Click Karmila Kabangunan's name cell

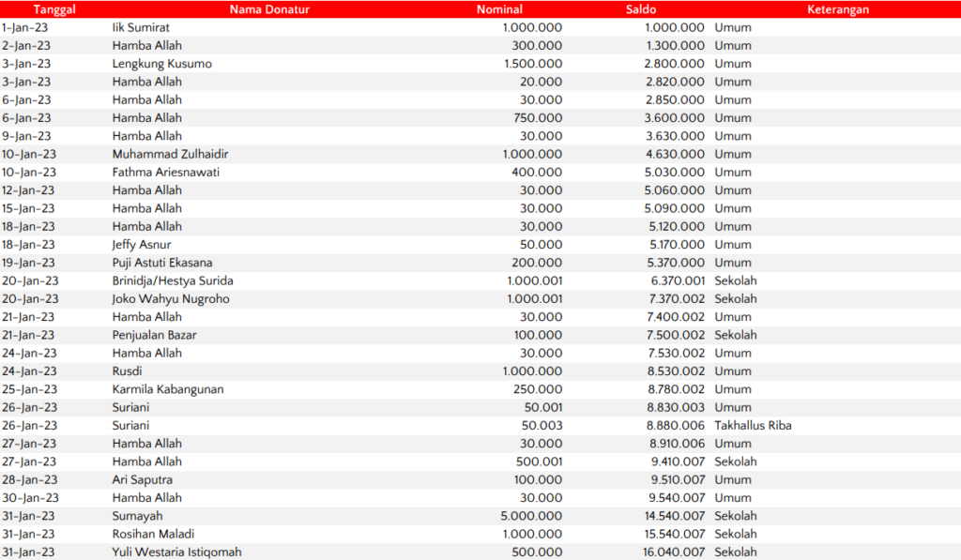[x=168, y=389]
